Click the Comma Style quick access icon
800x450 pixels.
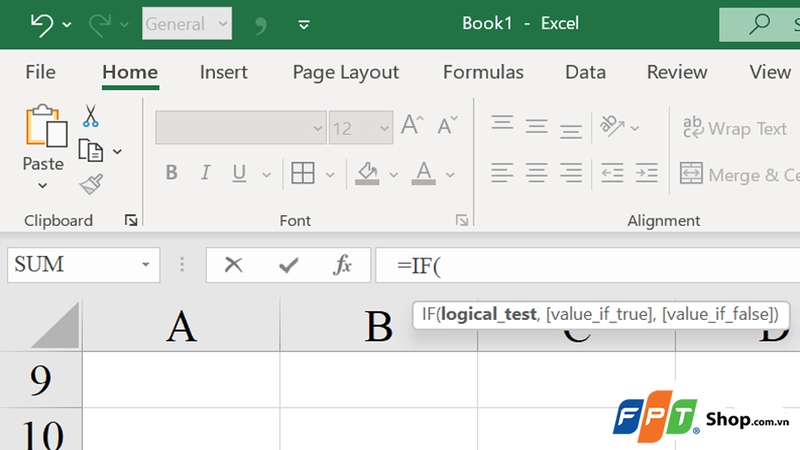click(261, 26)
